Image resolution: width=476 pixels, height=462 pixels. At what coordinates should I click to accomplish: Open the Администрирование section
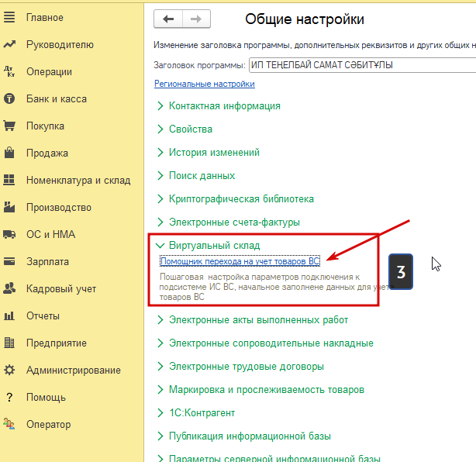pos(74,370)
